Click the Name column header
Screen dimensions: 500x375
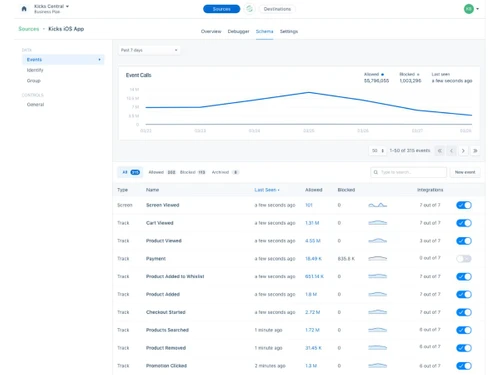click(152, 190)
